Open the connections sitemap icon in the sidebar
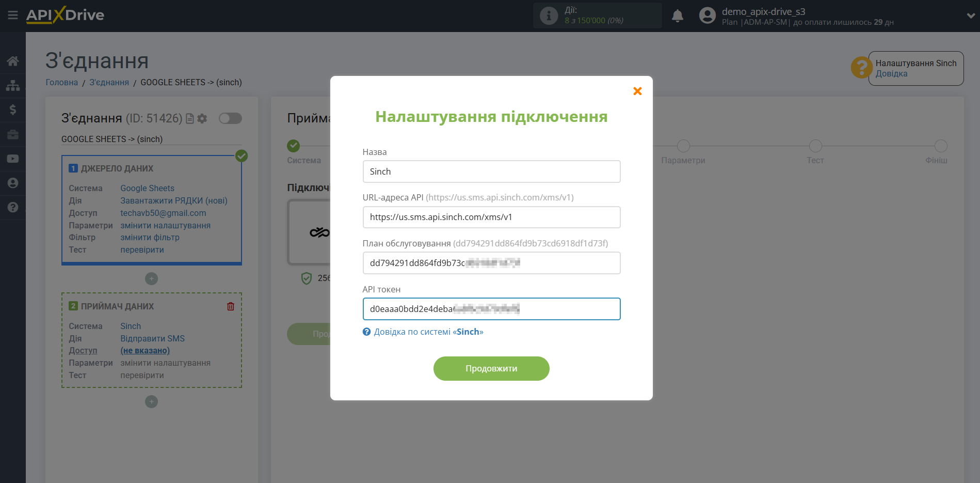The width and height of the screenshot is (980, 483). coord(13,85)
